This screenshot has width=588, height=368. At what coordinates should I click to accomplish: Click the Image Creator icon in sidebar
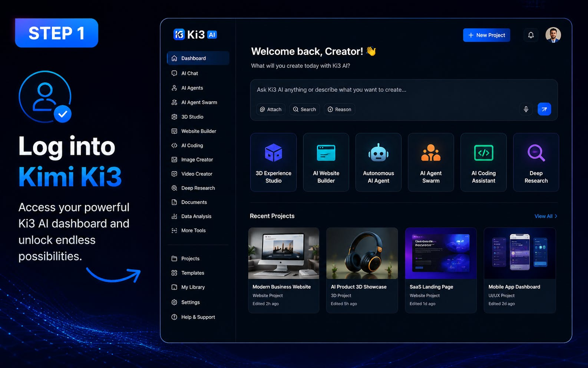click(x=174, y=160)
